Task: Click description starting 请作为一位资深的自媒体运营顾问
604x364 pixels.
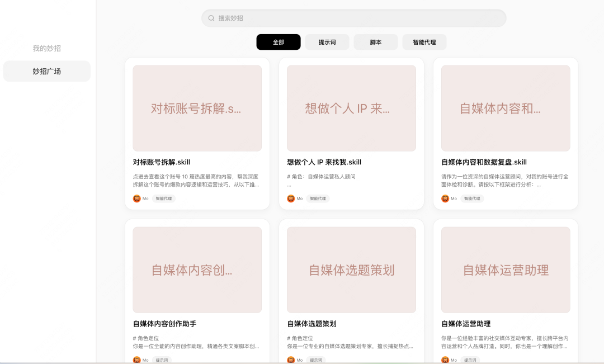Action: [505, 181]
